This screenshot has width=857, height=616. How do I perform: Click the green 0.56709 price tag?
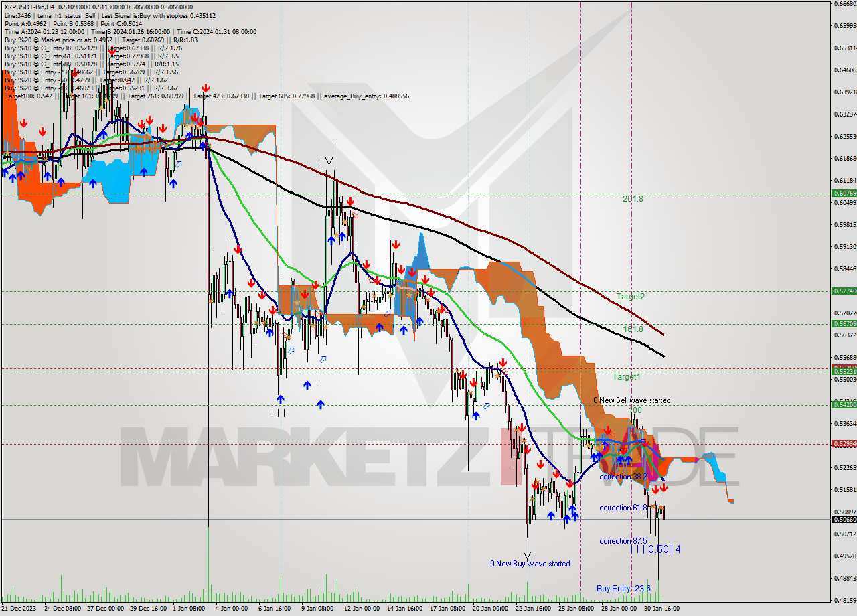pos(844,323)
